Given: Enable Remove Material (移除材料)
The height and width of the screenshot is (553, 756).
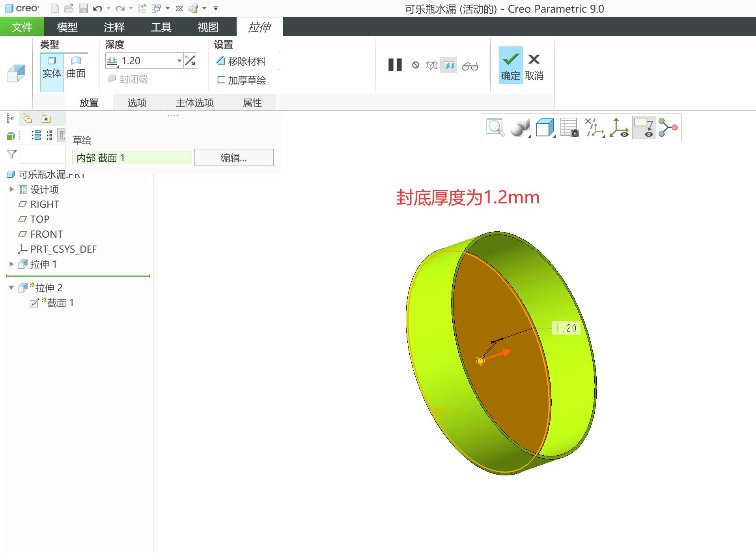Looking at the screenshot, I should tap(241, 61).
